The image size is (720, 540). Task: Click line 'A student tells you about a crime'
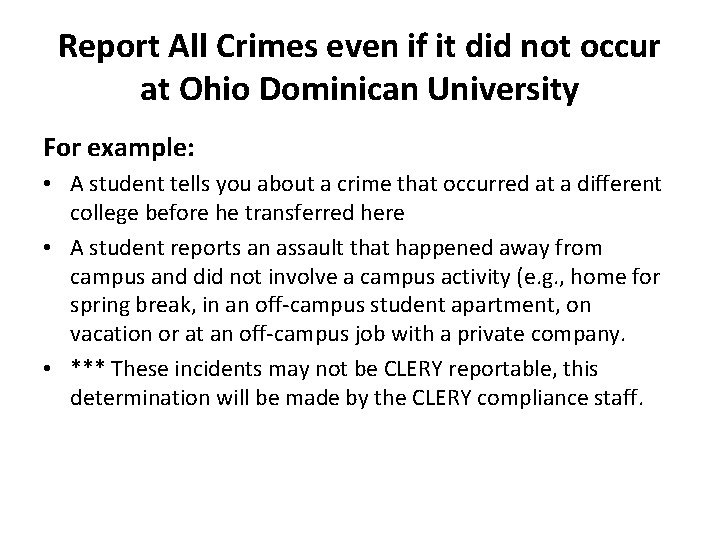366,184
